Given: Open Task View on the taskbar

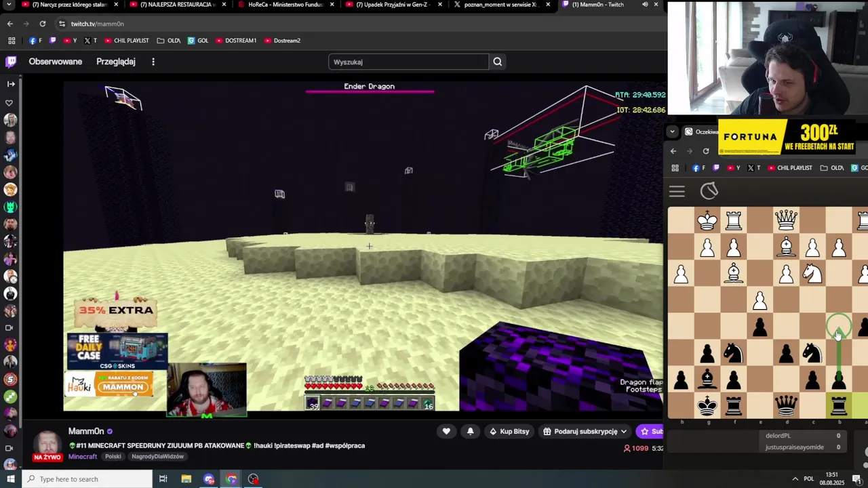Looking at the screenshot, I should pyautogui.click(x=163, y=479).
